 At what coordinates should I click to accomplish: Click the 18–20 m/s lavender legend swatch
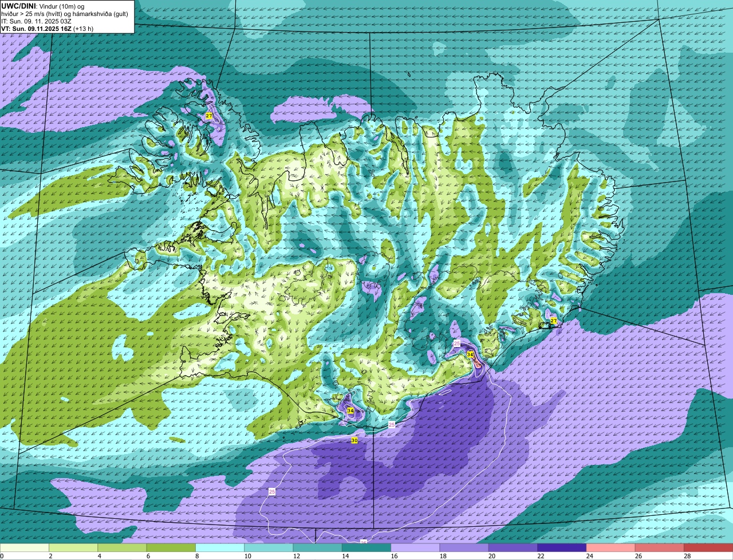point(464,548)
